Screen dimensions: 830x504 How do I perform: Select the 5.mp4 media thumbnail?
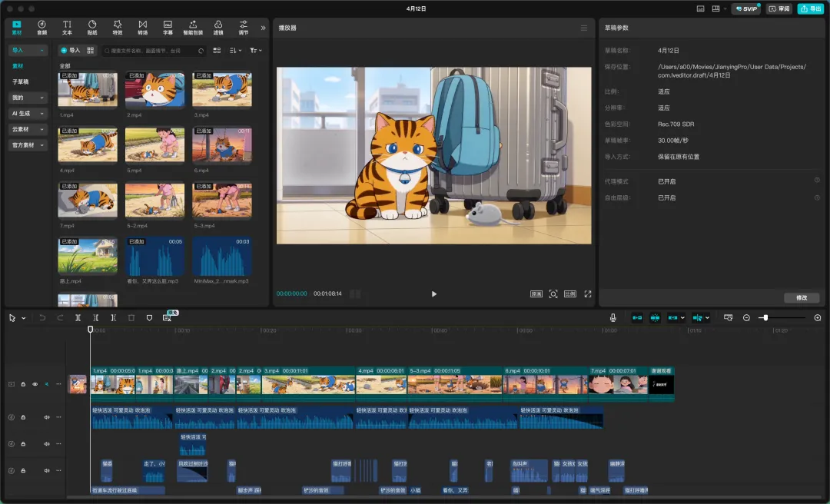154,144
